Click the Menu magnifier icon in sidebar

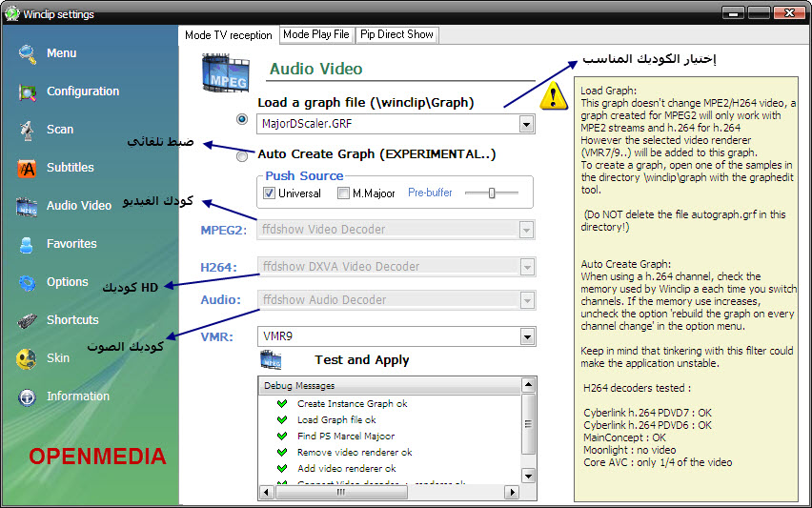[x=27, y=54]
